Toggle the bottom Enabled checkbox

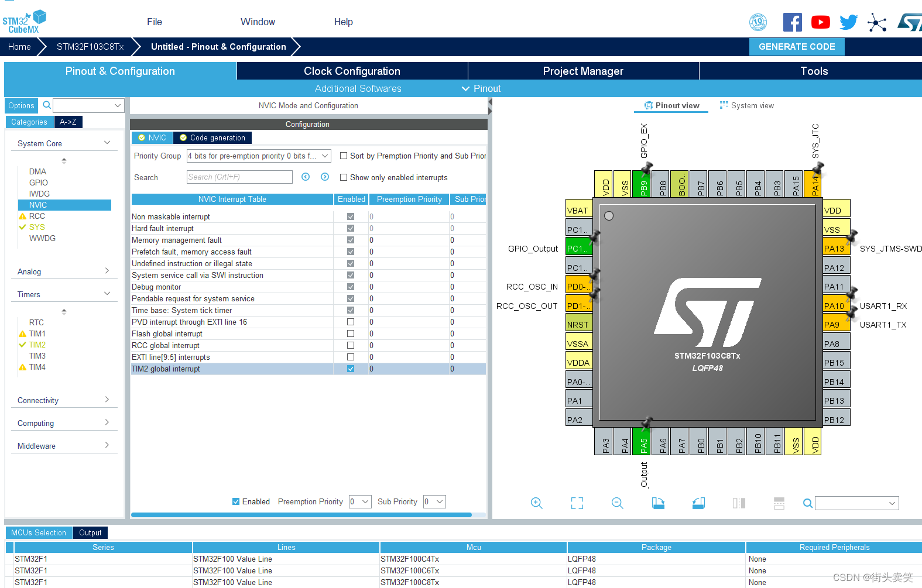coord(236,501)
